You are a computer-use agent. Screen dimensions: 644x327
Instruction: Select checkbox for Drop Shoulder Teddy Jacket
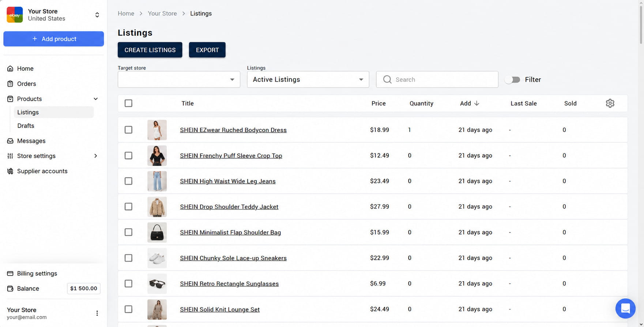point(128,207)
